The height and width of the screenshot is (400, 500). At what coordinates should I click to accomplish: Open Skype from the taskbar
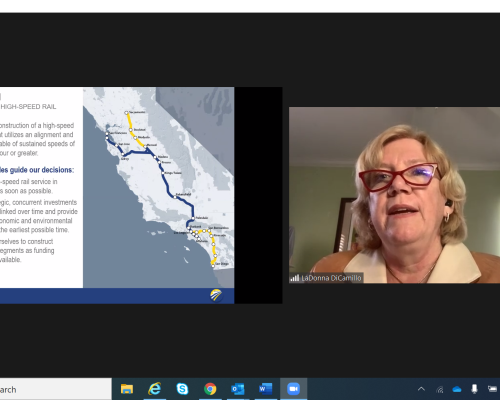click(182, 389)
